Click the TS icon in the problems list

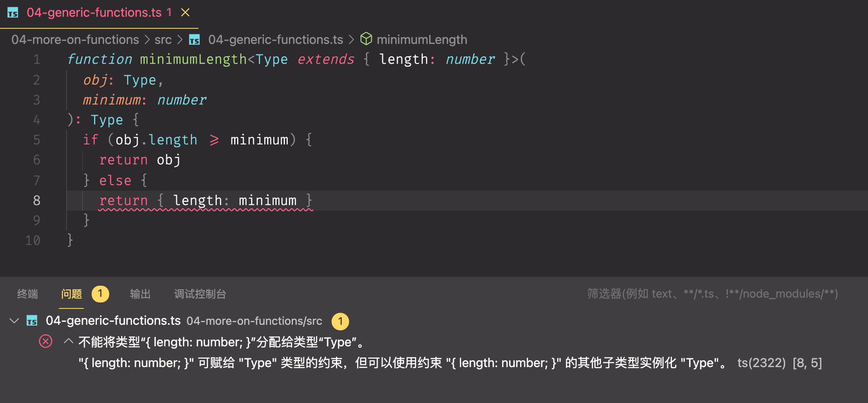[32, 321]
